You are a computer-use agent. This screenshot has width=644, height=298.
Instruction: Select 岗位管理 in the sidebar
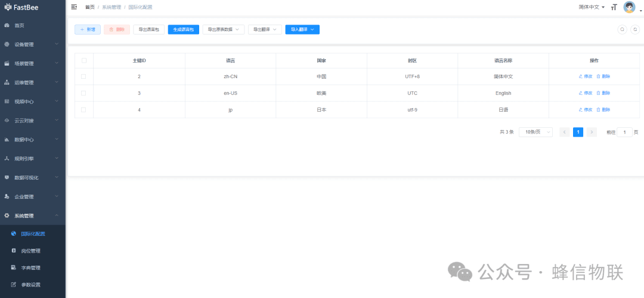33,251
